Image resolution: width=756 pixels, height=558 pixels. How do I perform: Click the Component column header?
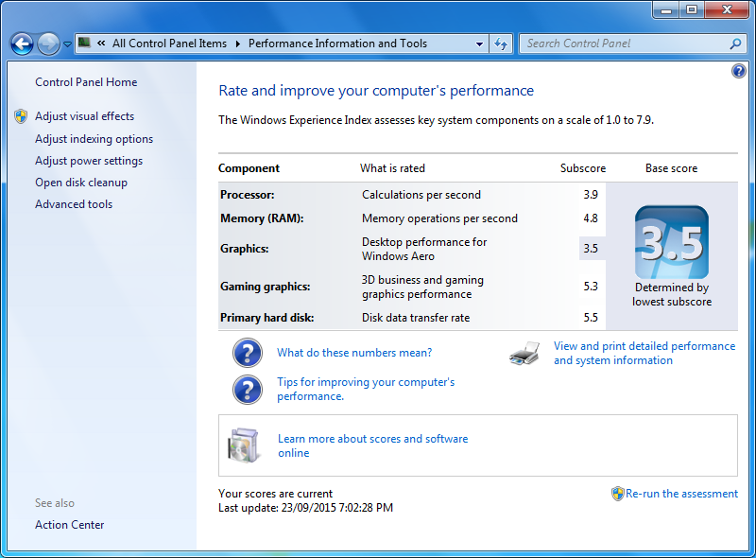pyautogui.click(x=249, y=168)
